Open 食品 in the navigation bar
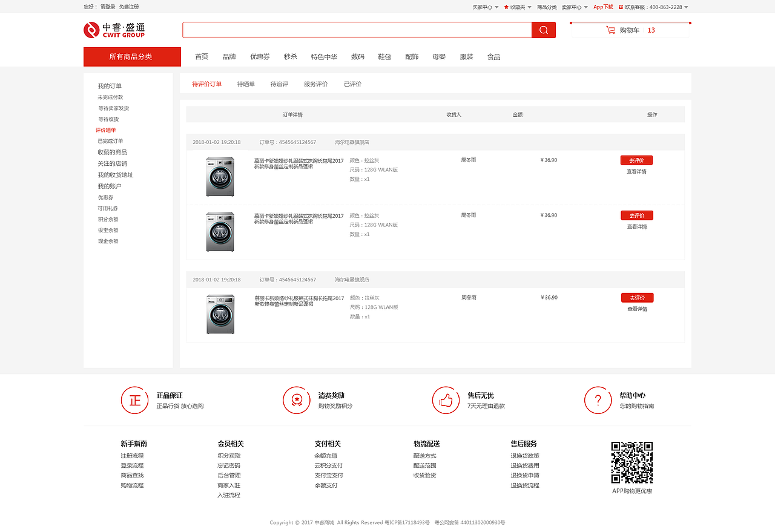The image size is (775, 532). (494, 57)
